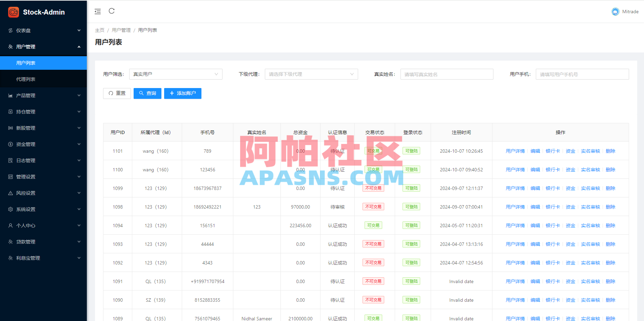Click the 真实姓名 input field
This screenshot has width=644, height=321.
pyautogui.click(x=447, y=74)
